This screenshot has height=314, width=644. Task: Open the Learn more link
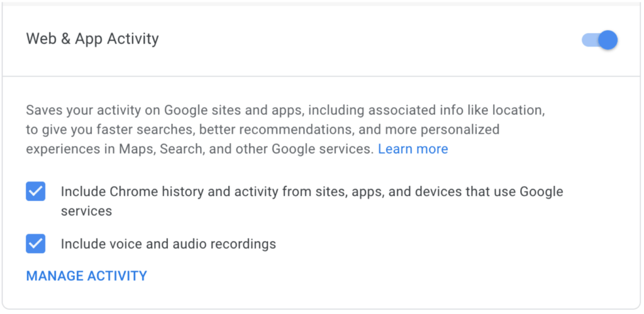point(413,149)
